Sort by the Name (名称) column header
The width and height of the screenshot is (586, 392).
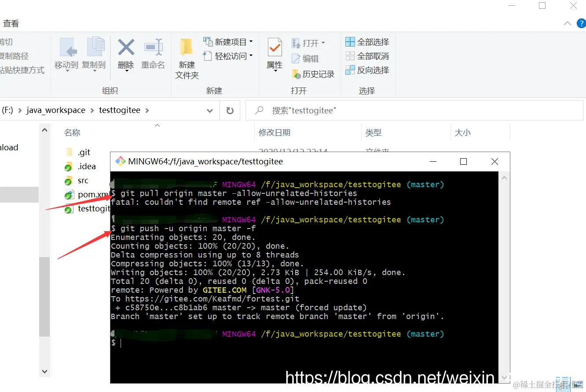coord(72,132)
